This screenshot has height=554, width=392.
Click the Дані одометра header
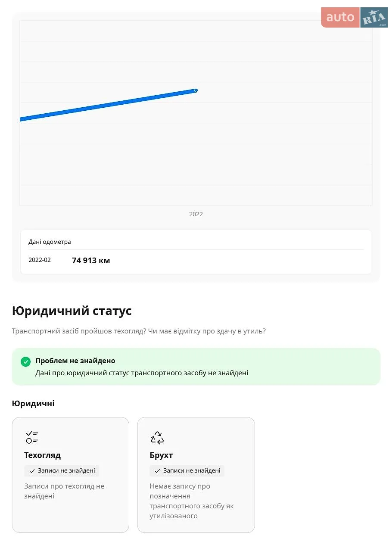click(x=50, y=242)
